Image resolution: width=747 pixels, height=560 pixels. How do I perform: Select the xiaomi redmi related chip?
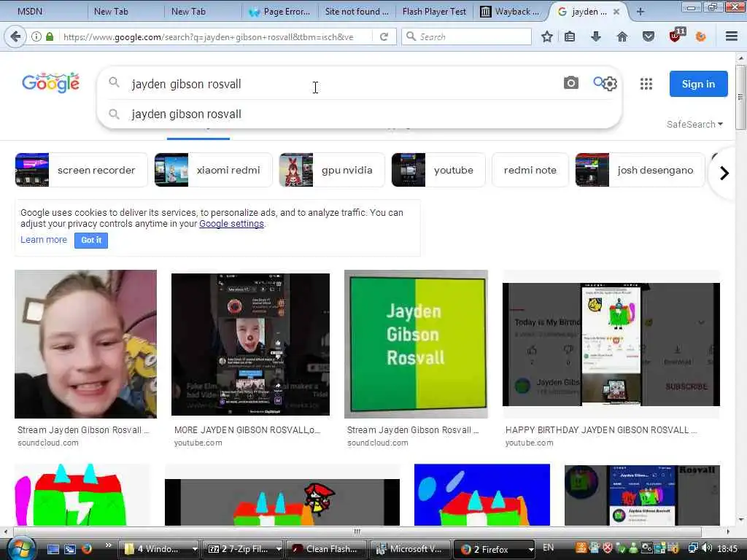tap(214, 170)
